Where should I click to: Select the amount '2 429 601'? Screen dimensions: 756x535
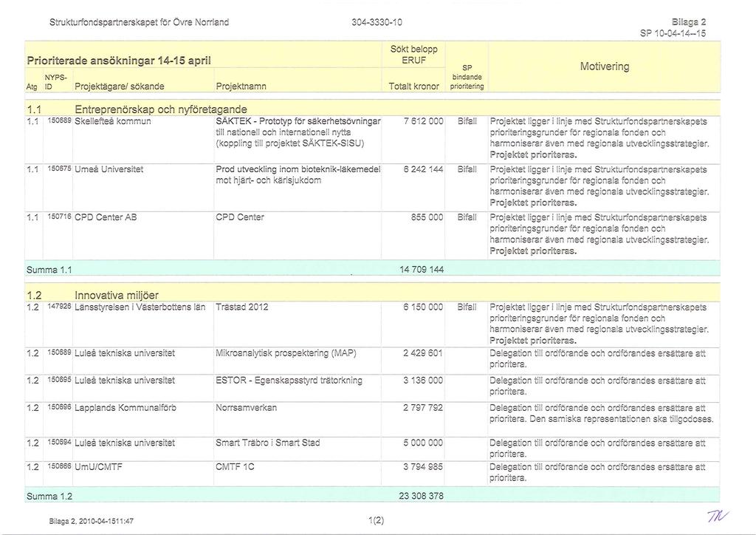tap(423, 353)
